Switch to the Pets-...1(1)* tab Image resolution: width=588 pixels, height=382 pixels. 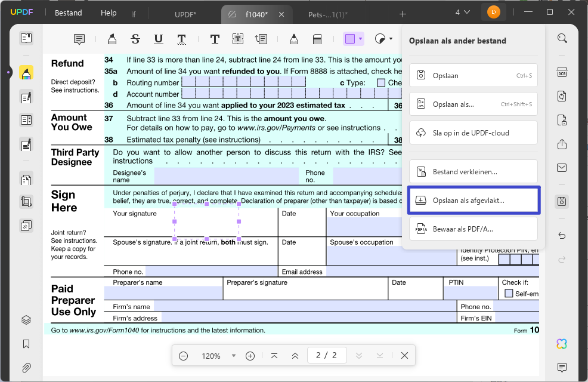coord(328,14)
